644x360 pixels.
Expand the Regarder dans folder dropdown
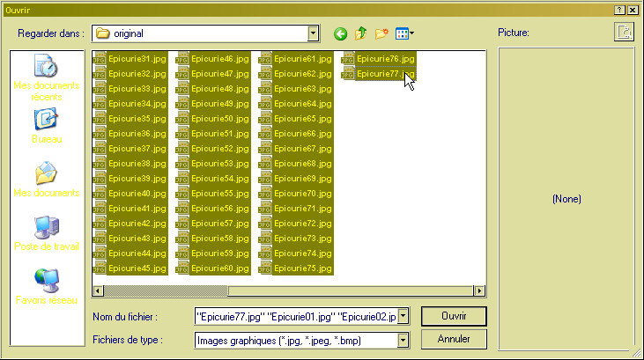(x=313, y=33)
